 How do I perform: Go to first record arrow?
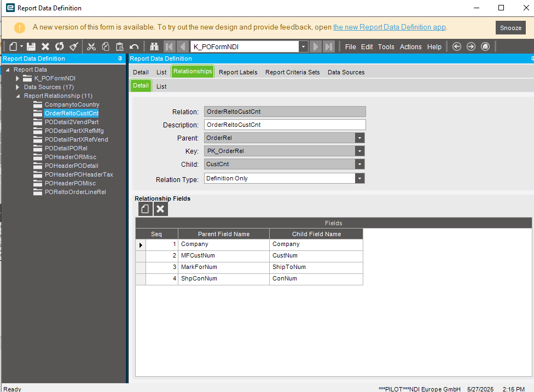tap(169, 46)
